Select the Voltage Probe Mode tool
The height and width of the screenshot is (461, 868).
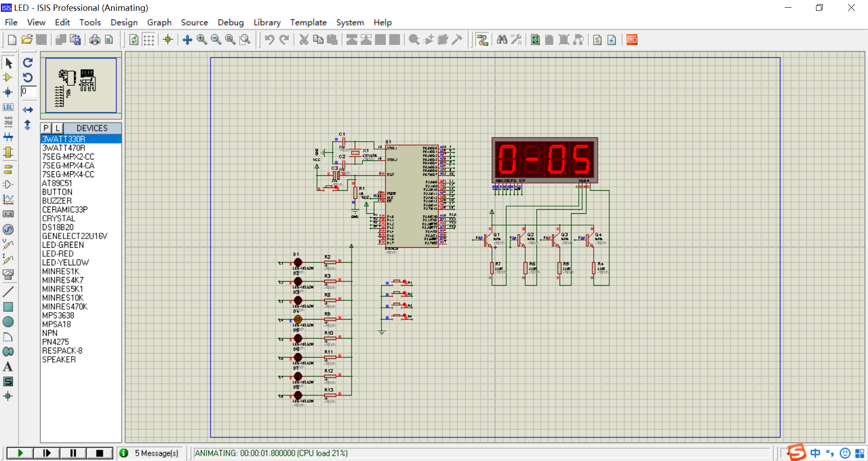(x=8, y=244)
